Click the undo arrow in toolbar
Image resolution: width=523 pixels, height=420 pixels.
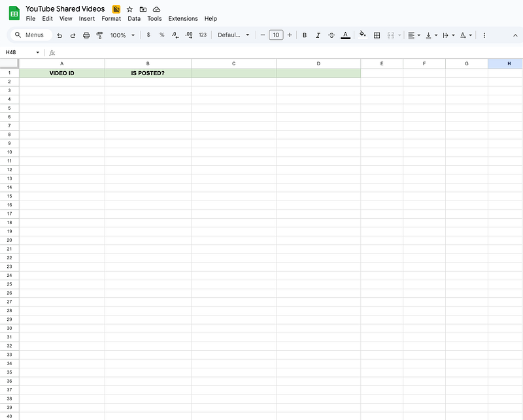pyautogui.click(x=59, y=35)
